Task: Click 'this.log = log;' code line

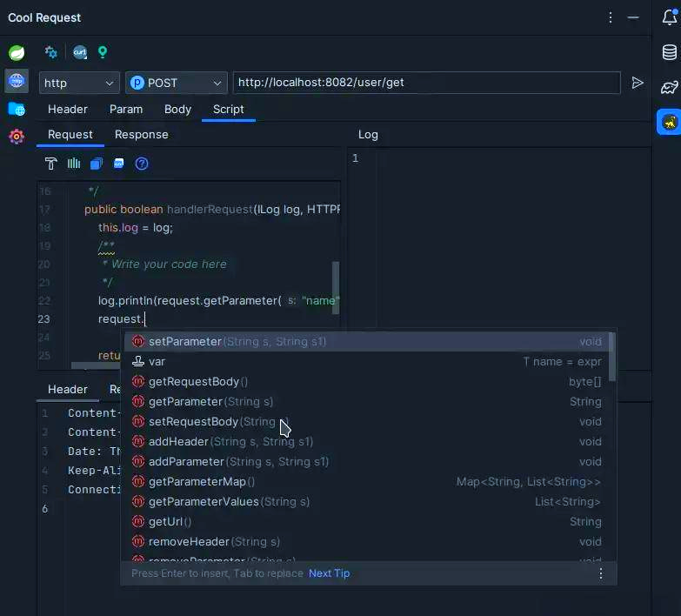Action: 135,228
